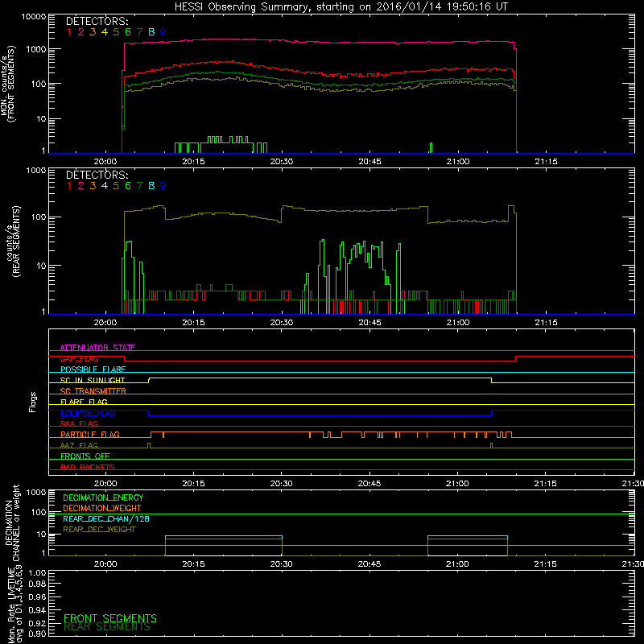The image size is (644, 644).
Task: Click the DETECTORS: label in the front segments plot
Action: (x=97, y=22)
